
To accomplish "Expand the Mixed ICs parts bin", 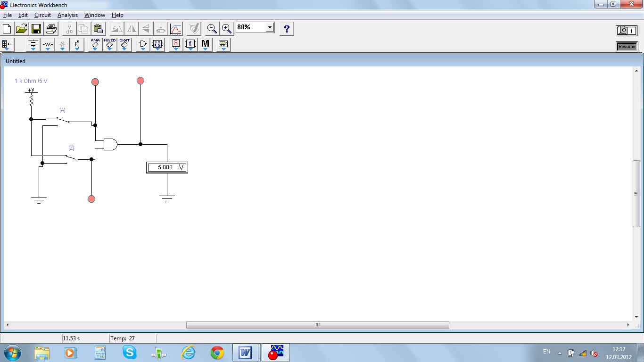I will (x=110, y=45).
